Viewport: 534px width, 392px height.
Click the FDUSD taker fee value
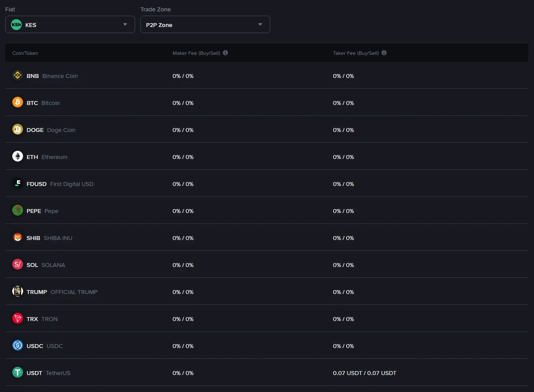click(x=344, y=184)
